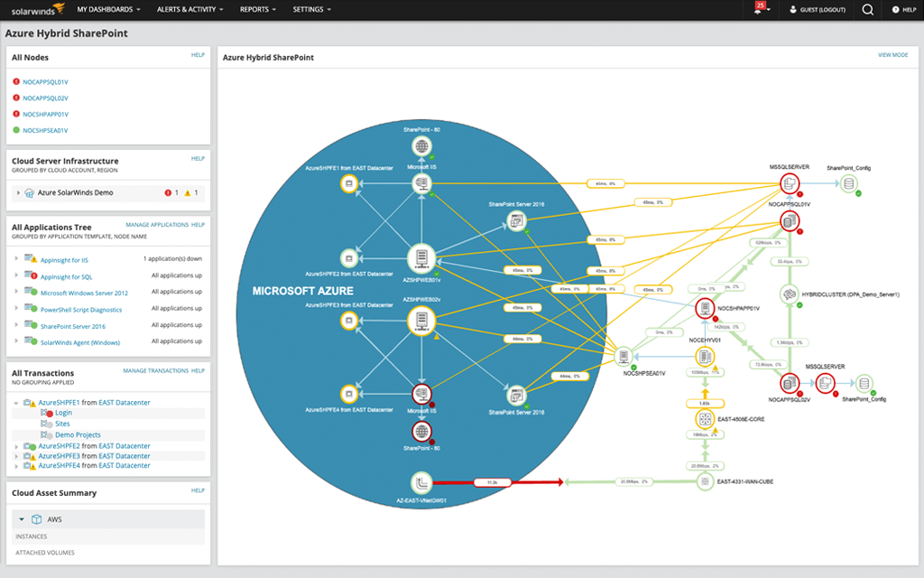Expand the AppInsight for SQL tree item
924x578 pixels.
(x=15, y=273)
